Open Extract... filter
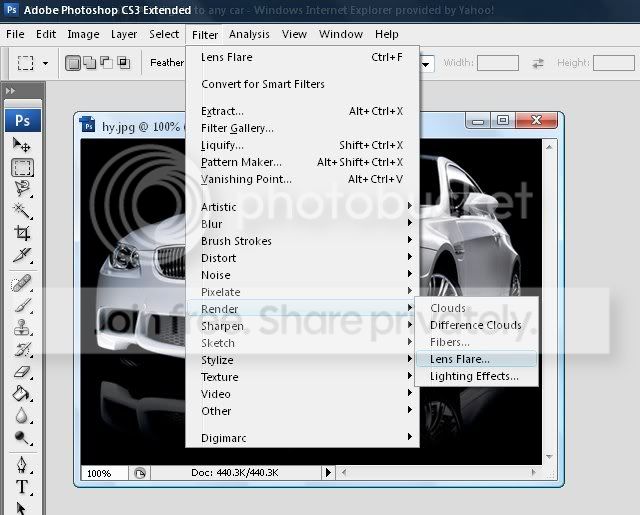The width and height of the screenshot is (640, 515). (x=303, y=111)
